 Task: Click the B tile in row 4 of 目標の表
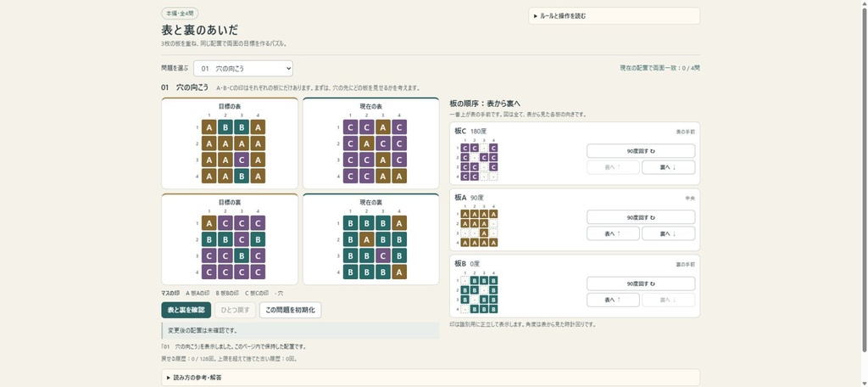point(242,176)
